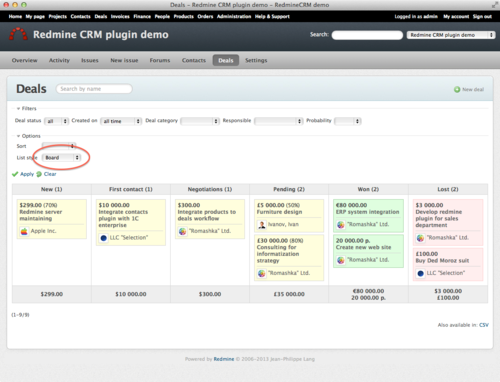Switch to the Contacts project tab
Screen dimensions: 500x382
click(x=194, y=60)
